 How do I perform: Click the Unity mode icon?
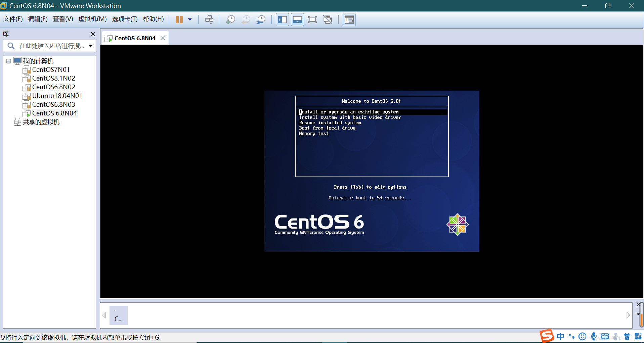click(328, 19)
